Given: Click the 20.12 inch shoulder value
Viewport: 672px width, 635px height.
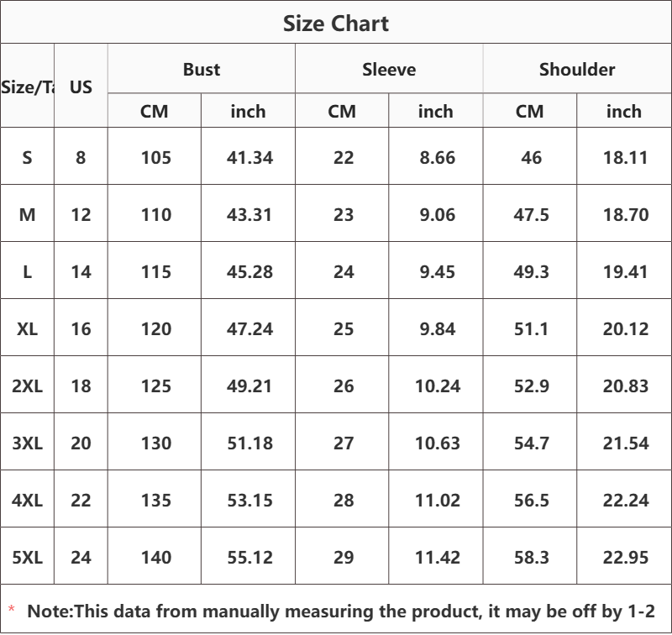Looking at the screenshot, I should tap(625, 328).
